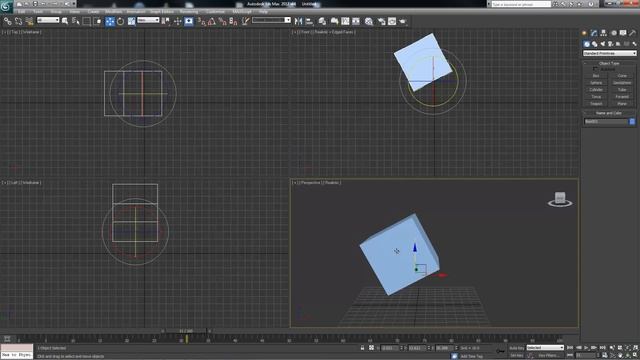Toggle Angle Snap on the toolbar
Screen dimensions: 640x360
212,21
